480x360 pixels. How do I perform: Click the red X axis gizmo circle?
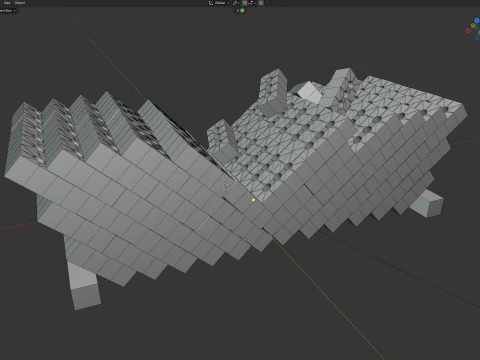coord(468,31)
